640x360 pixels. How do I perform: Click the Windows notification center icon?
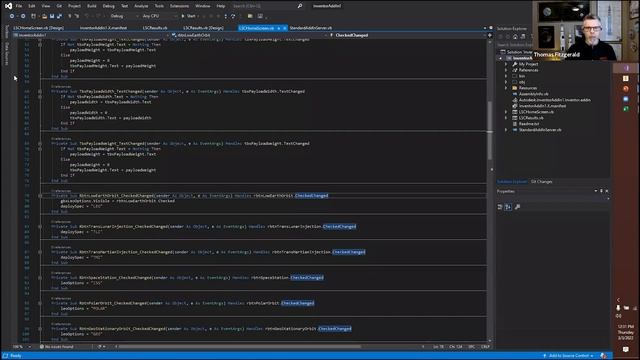click(x=626, y=349)
